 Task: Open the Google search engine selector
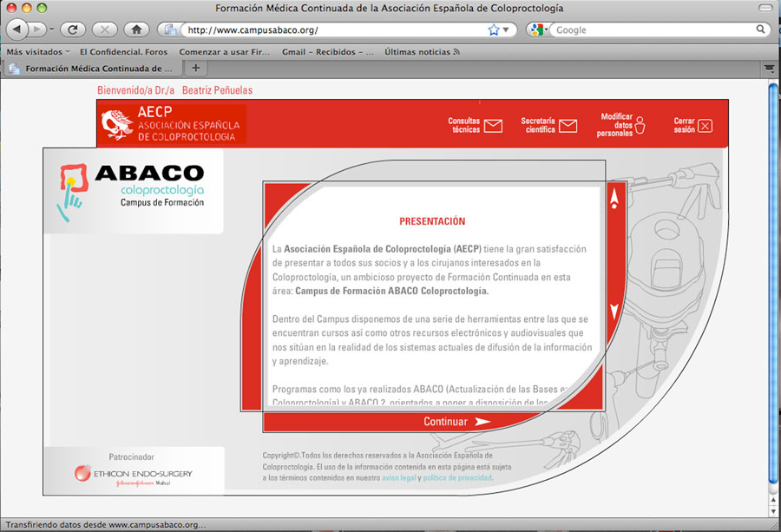click(x=539, y=30)
